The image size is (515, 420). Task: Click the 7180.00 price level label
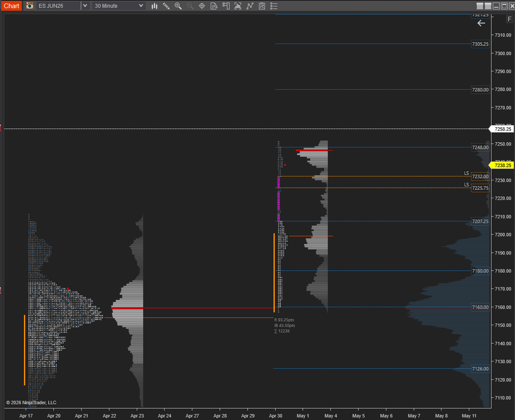point(480,271)
